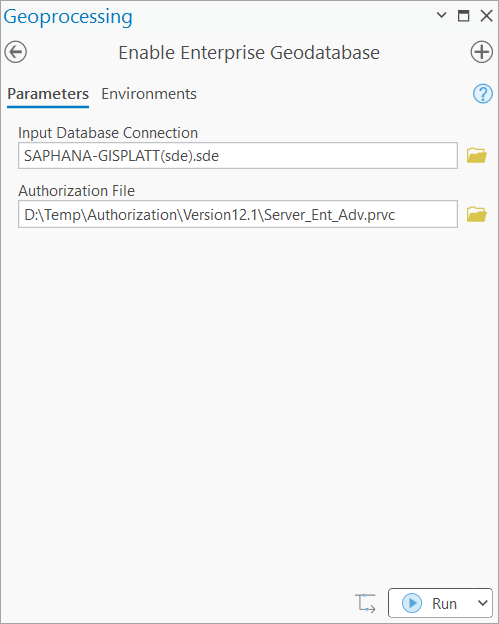
Task: Maximize the Geoprocessing pane
Action: tap(464, 16)
